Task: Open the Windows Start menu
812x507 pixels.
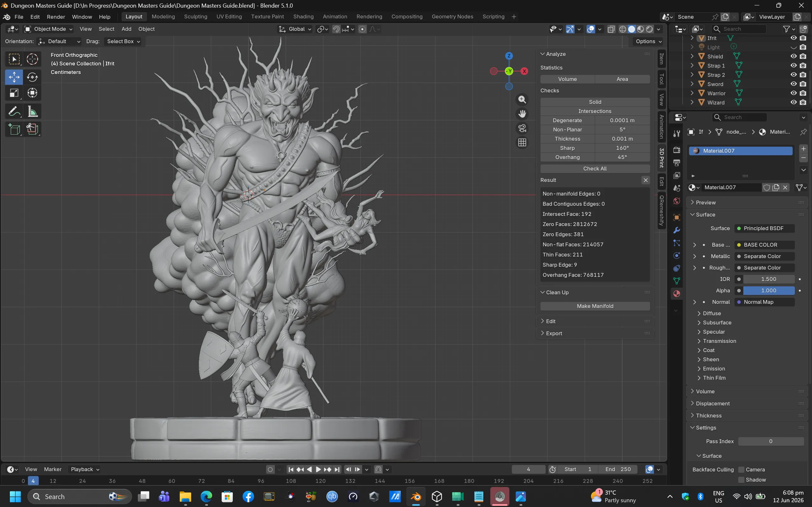Action: pos(15,497)
